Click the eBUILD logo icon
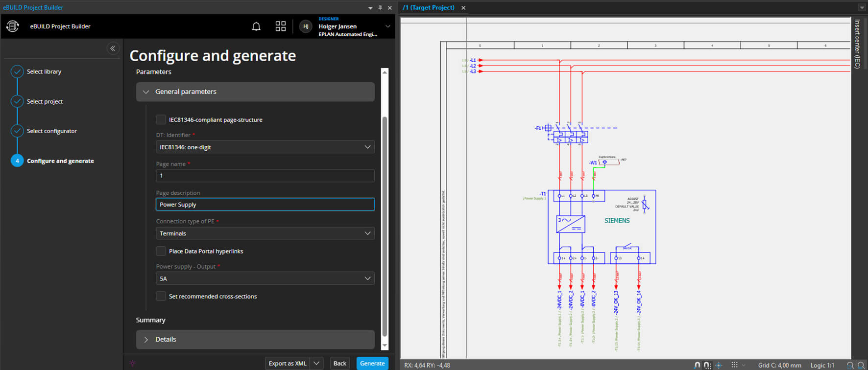 13,26
